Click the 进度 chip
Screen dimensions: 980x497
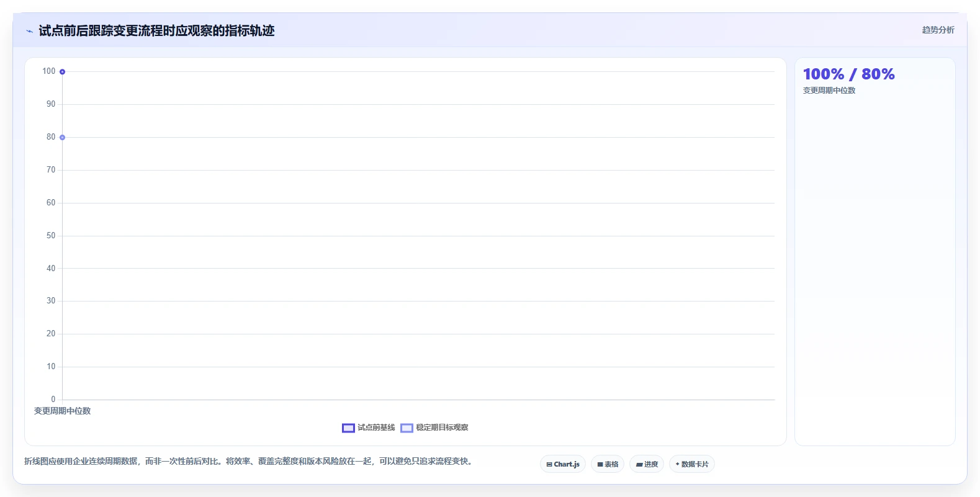point(647,464)
